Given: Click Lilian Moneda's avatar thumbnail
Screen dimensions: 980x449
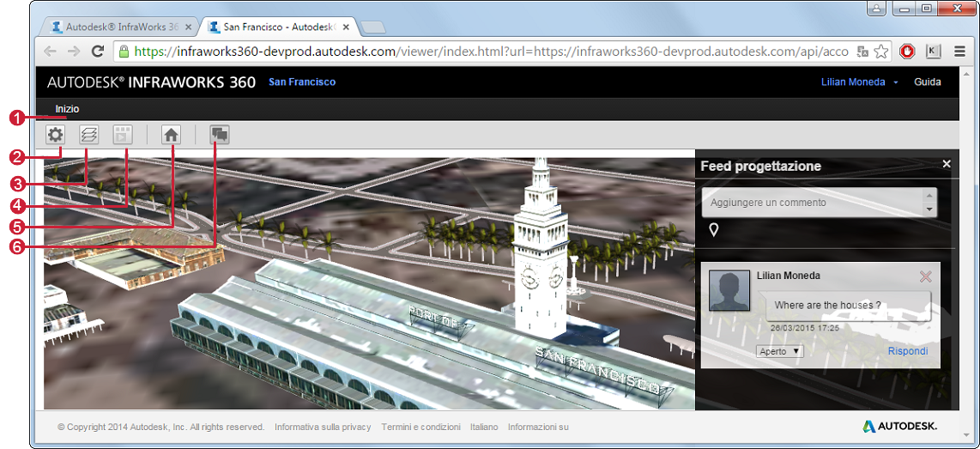Looking at the screenshot, I should coord(729,290).
